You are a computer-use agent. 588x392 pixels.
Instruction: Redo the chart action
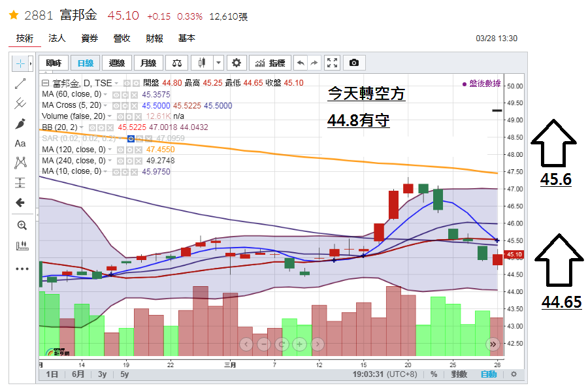click(x=314, y=63)
